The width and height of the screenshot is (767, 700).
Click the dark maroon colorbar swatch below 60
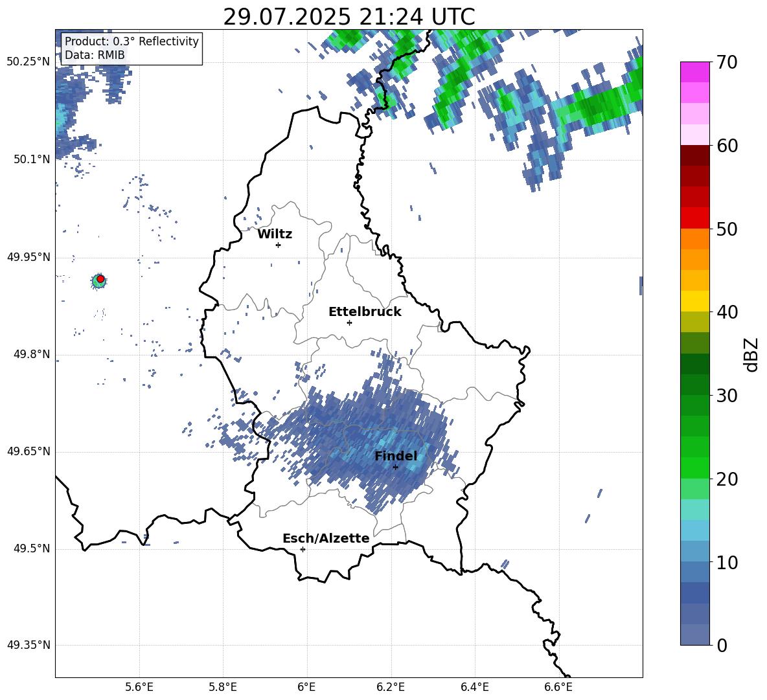click(695, 155)
